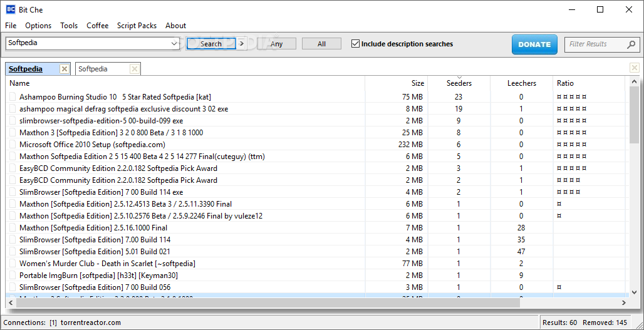Click the horizontal scrollbar right arrow
644x330 pixels.
click(x=624, y=302)
